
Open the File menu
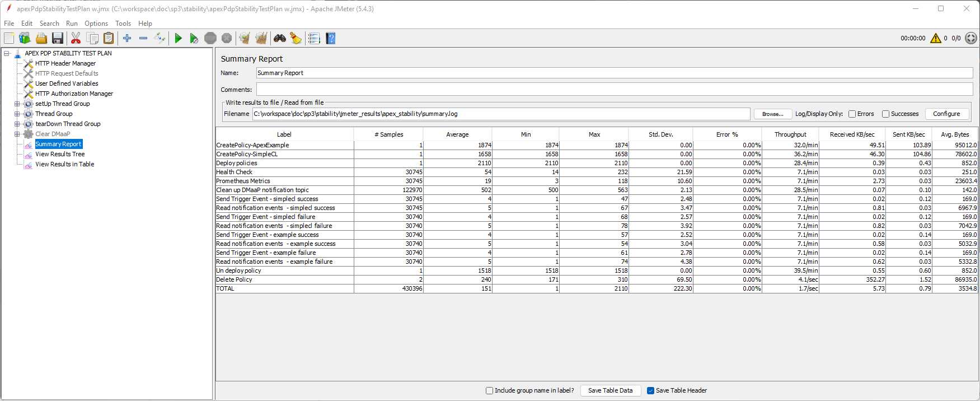click(x=9, y=24)
